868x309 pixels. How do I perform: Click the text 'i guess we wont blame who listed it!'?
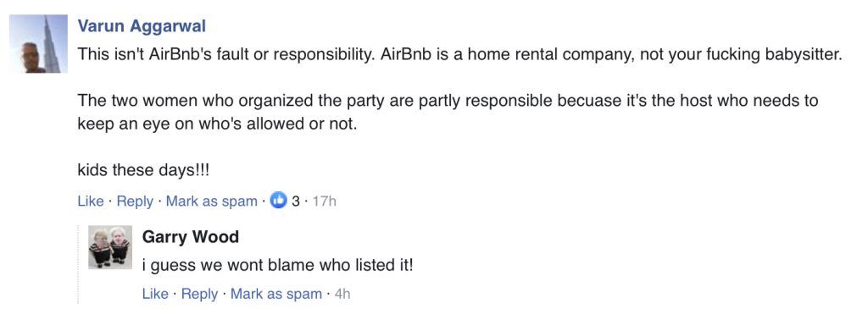[x=278, y=265]
